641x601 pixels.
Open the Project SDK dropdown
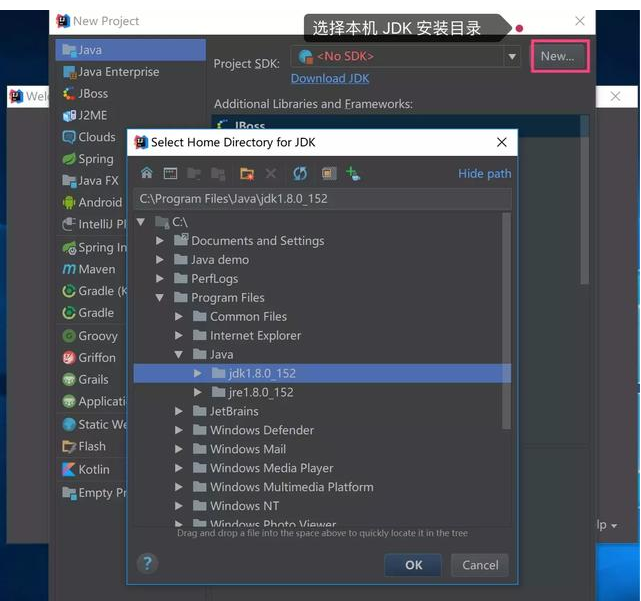[x=512, y=57]
